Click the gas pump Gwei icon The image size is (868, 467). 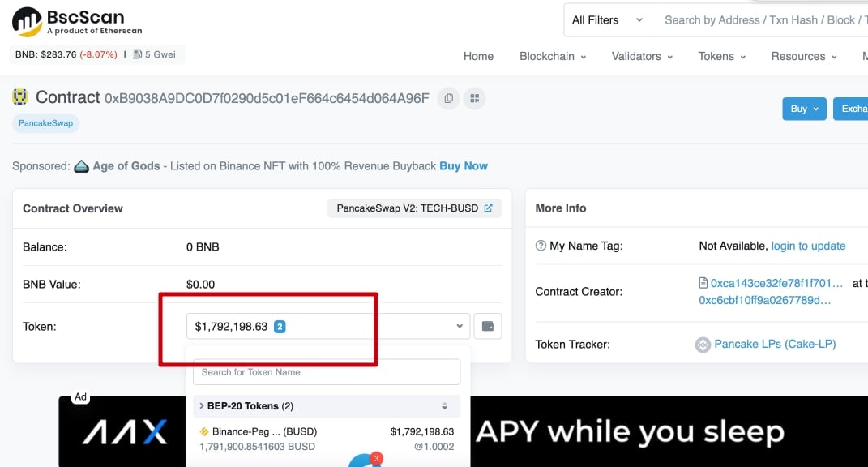[x=137, y=54]
